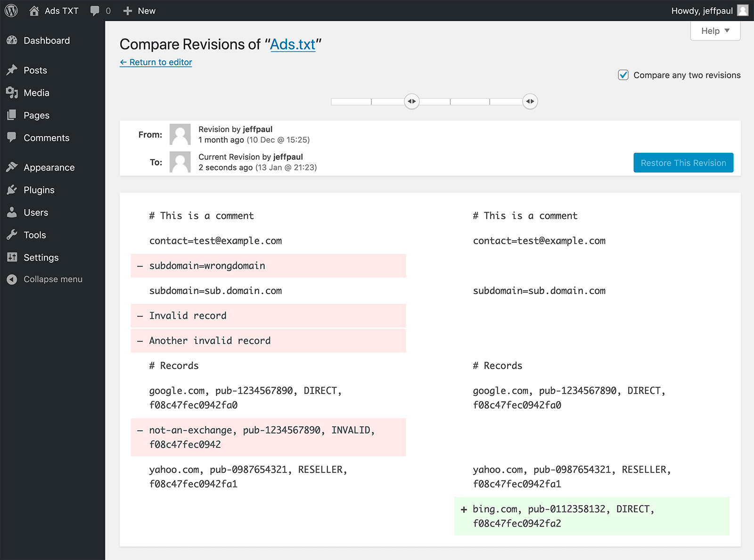This screenshot has width=754, height=560.
Task: Click the Dashboard gauge icon
Action: [x=12, y=41]
